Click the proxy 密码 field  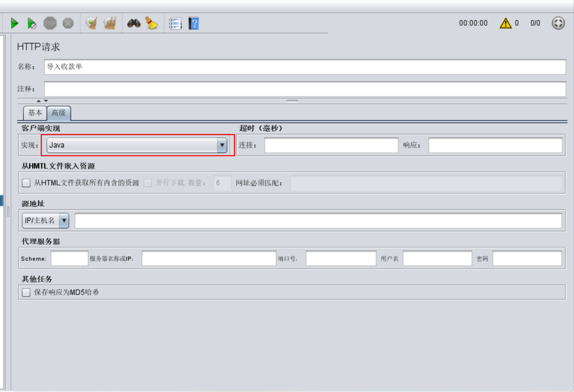[x=527, y=258]
